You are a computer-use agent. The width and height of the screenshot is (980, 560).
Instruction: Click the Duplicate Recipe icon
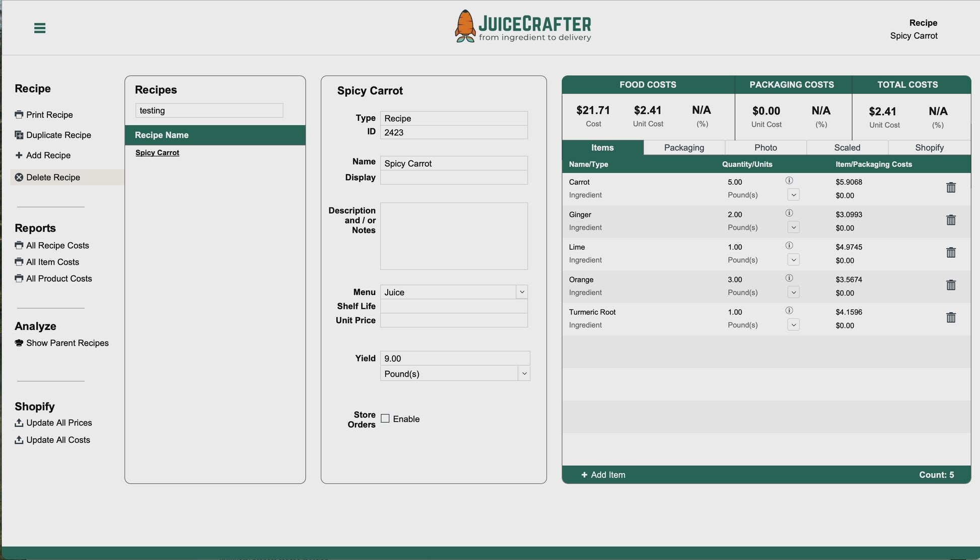[19, 135]
